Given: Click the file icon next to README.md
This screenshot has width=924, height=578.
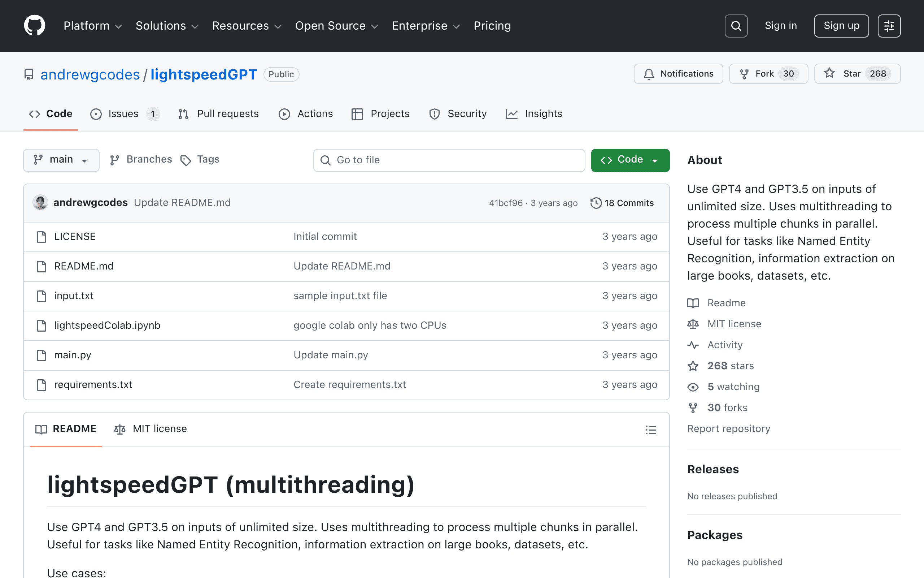Looking at the screenshot, I should tap(41, 267).
